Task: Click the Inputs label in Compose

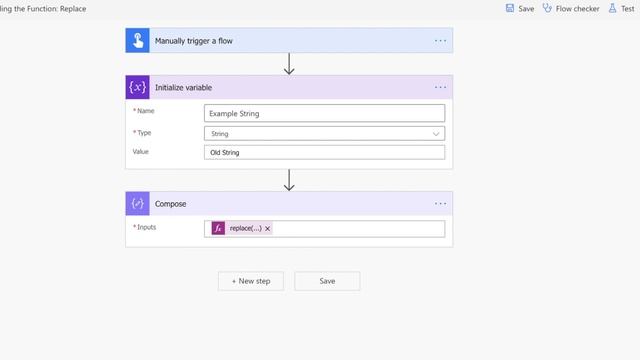Action: [x=147, y=227]
